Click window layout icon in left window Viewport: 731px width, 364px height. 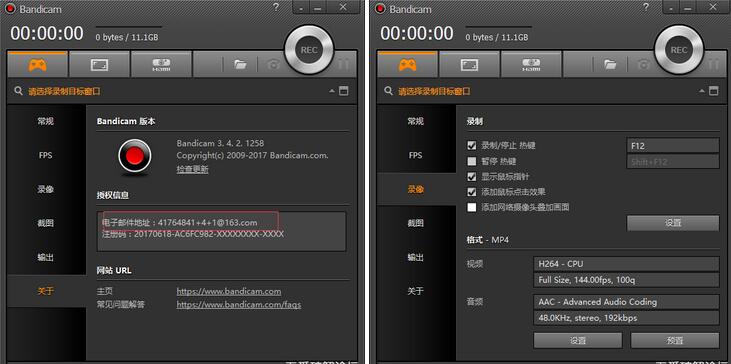tap(344, 91)
